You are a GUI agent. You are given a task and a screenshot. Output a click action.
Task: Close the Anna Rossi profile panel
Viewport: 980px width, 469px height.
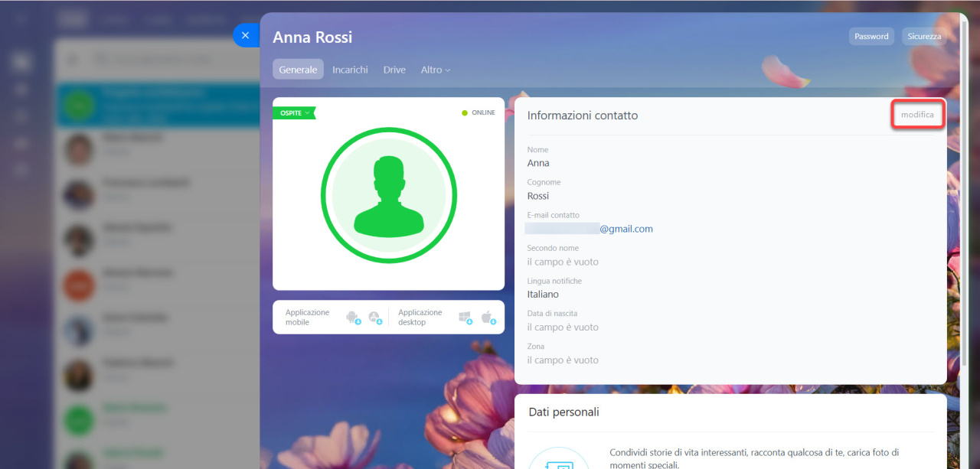tap(245, 35)
